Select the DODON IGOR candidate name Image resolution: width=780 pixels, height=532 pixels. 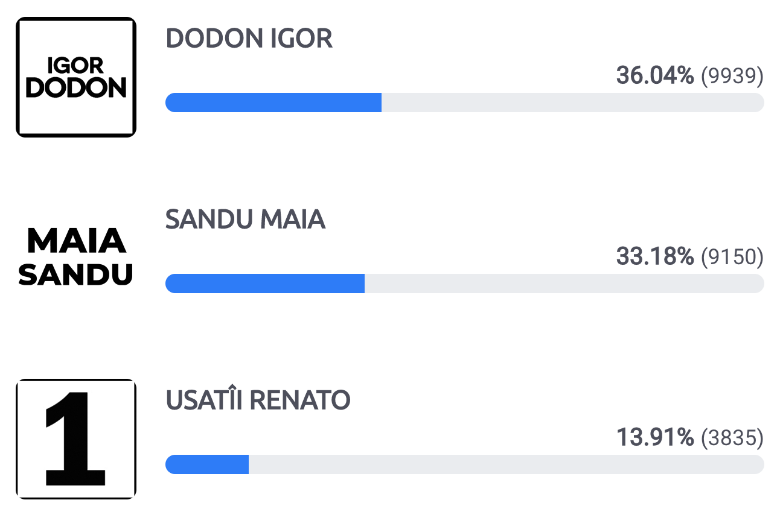coord(249,39)
